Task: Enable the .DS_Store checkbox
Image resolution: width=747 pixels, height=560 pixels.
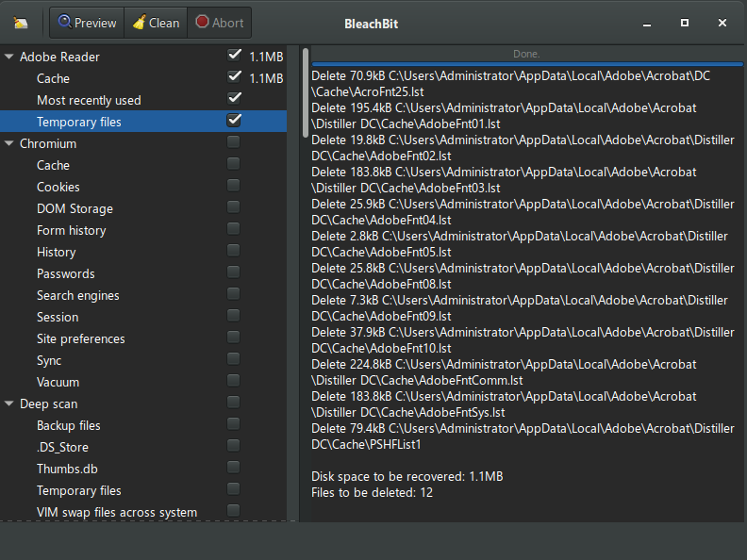Action: click(x=234, y=446)
